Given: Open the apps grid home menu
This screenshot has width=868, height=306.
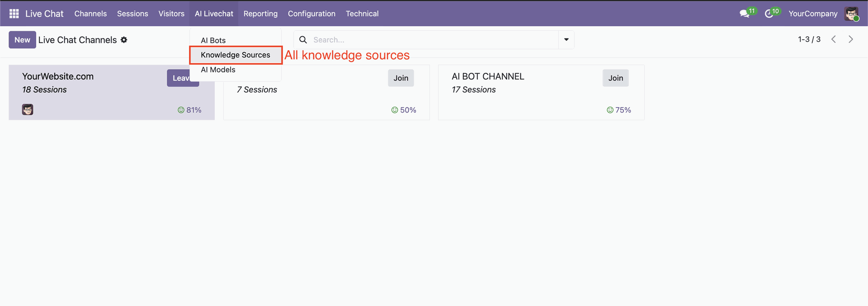Looking at the screenshot, I should coord(14,14).
